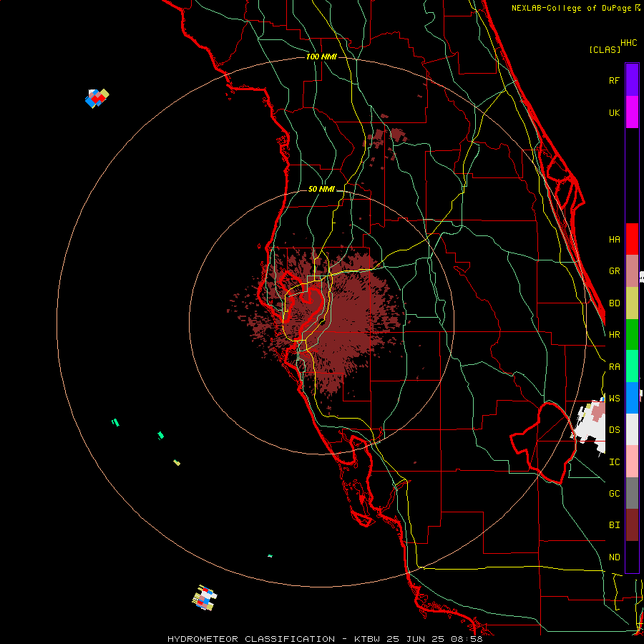Click the HR legend label
Screen dimensions: 644x644
[614, 335]
